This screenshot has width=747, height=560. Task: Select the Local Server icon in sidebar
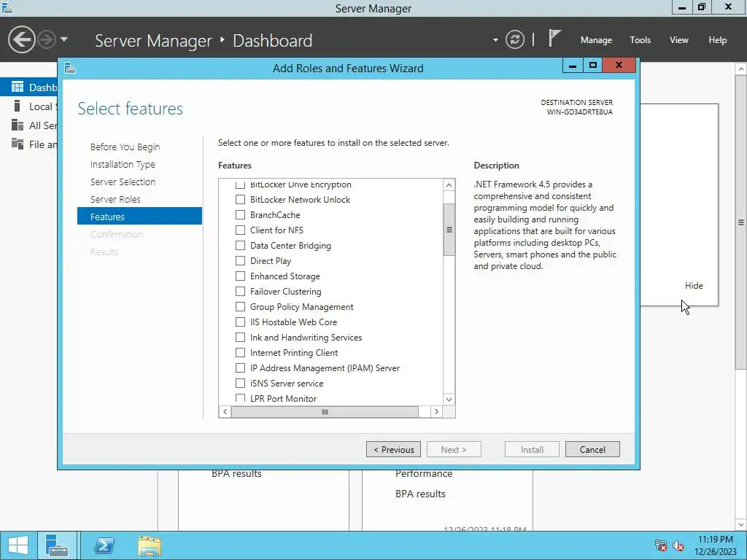(x=18, y=106)
